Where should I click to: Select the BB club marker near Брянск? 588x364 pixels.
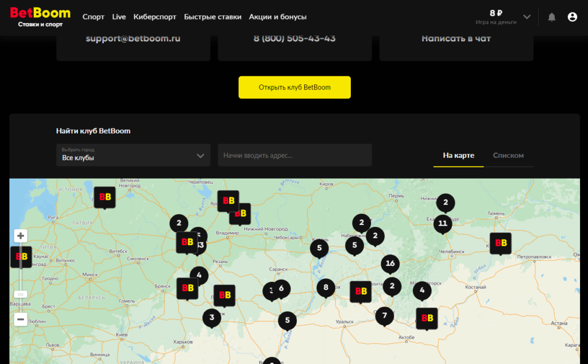click(x=188, y=289)
